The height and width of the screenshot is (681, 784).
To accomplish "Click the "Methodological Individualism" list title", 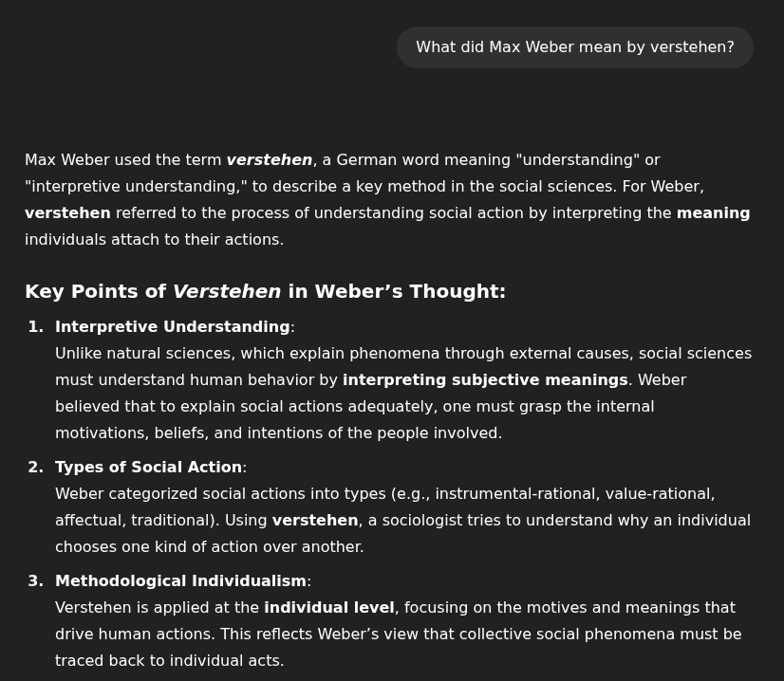I will point(180,581).
